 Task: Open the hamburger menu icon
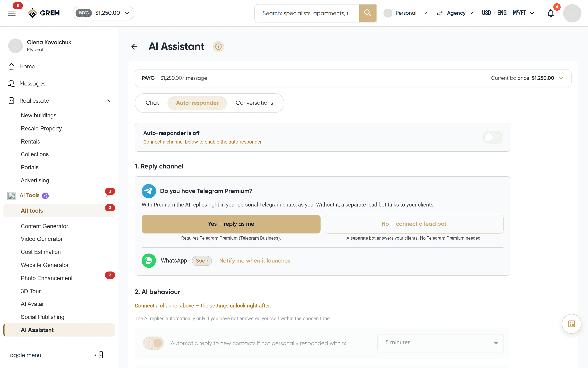[x=12, y=13]
